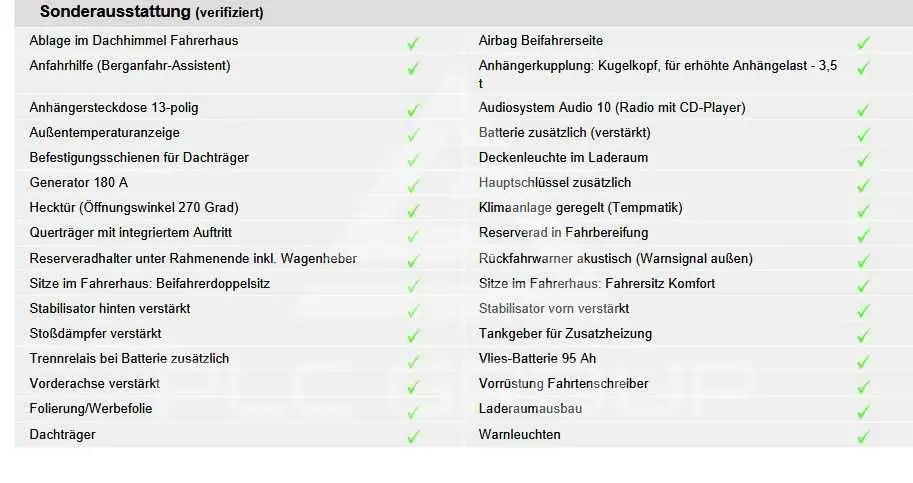Select the check icon beside Außentemperaturanzeige
913x483 pixels.
coord(413,135)
